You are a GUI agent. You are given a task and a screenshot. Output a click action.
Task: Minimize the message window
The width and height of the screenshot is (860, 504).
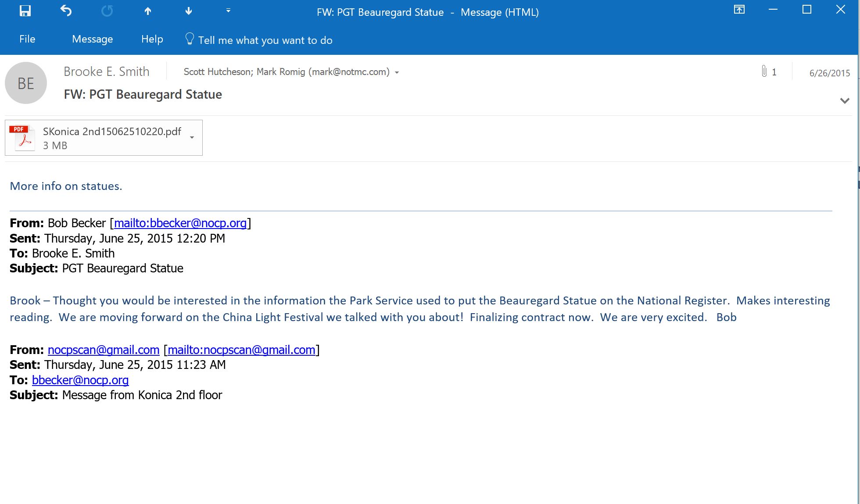pyautogui.click(x=773, y=10)
